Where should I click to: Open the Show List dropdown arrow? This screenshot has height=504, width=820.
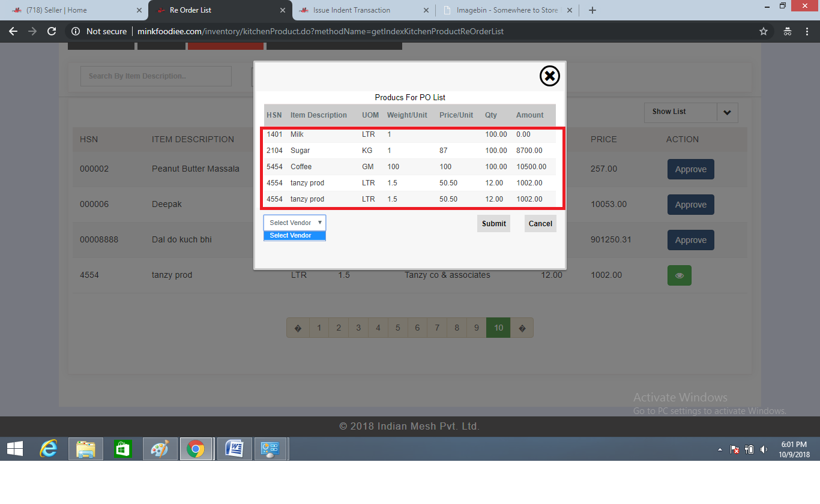coord(727,112)
